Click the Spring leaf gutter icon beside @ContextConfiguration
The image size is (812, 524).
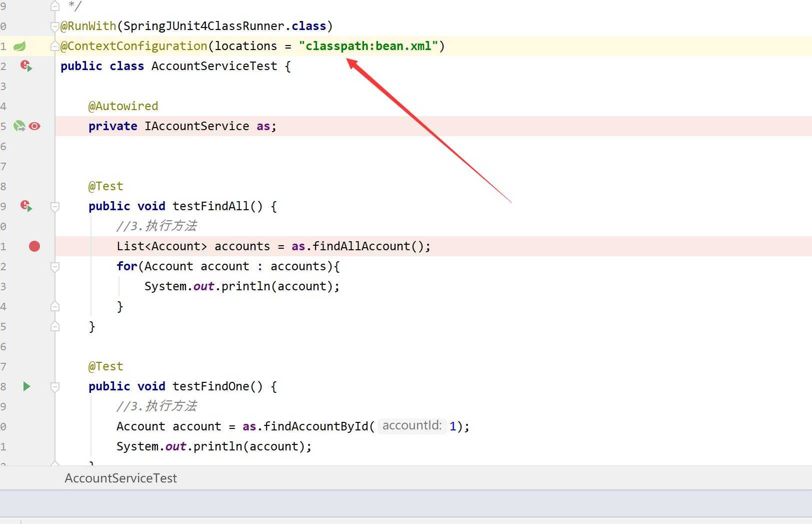click(19, 46)
